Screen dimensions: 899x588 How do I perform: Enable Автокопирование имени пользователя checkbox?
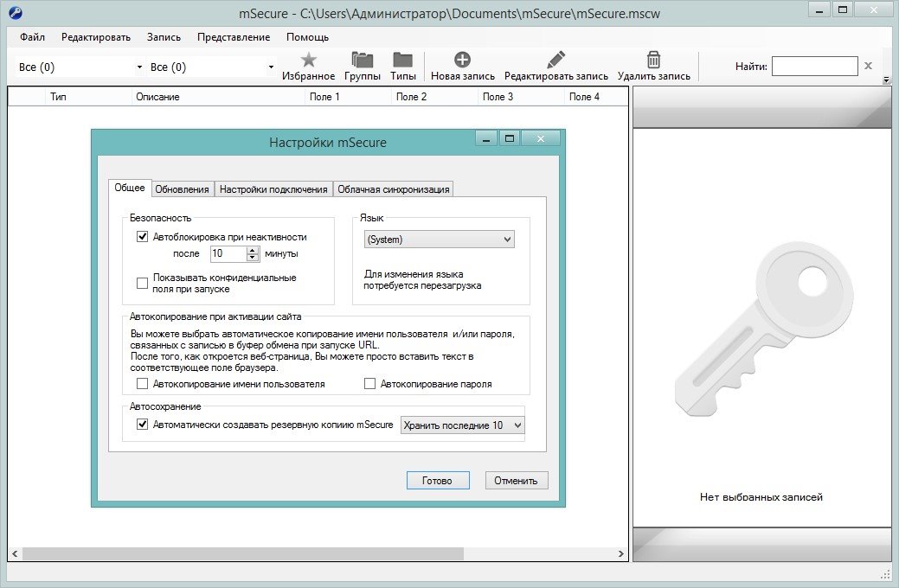(142, 384)
